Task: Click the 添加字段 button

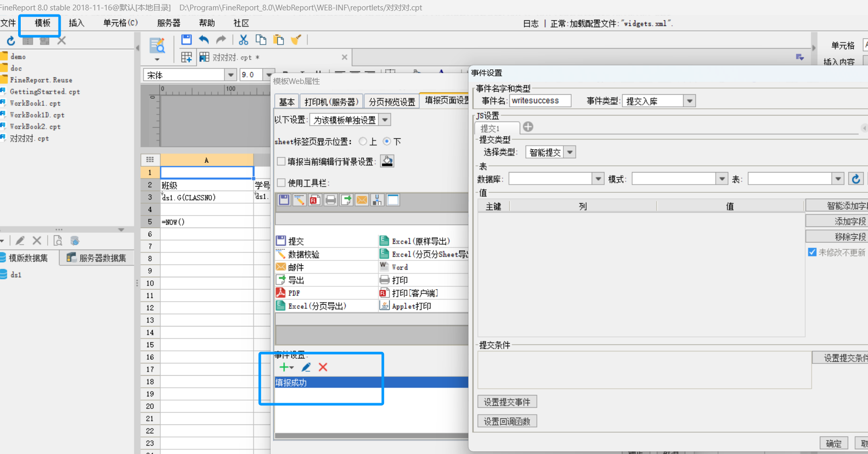Action: [837, 221]
